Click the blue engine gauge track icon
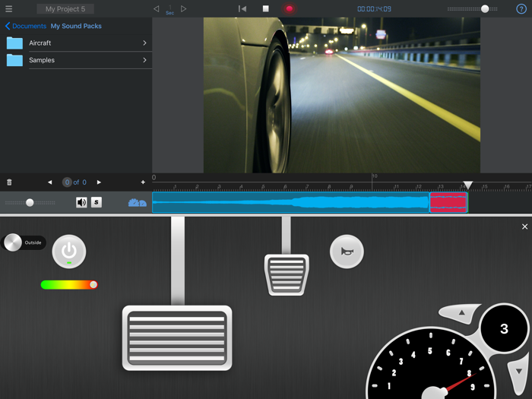This screenshot has height=399, width=532. pyautogui.click(x=137, y=203)
